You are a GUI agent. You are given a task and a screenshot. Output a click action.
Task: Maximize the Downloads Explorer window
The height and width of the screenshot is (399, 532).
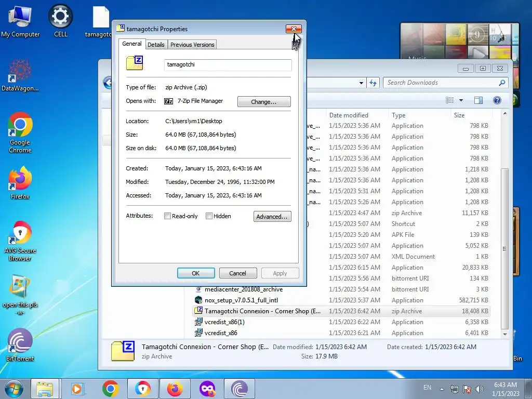[x=483, y=69]
